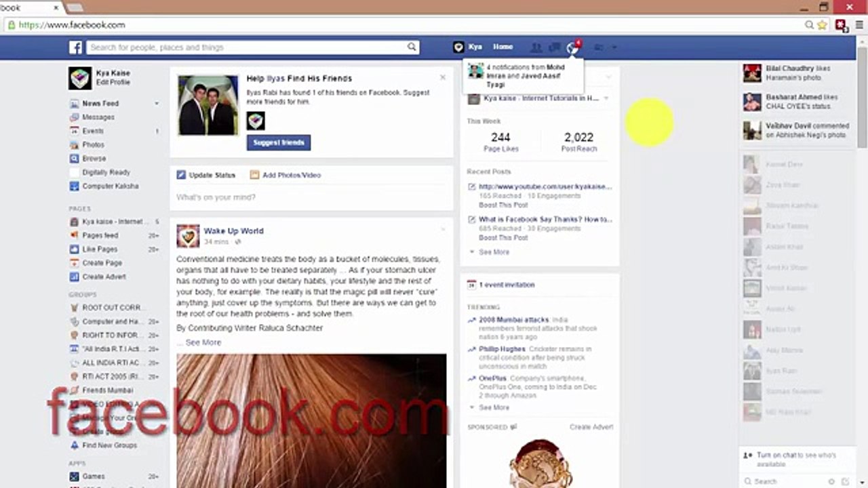This screenshot has width=868, height=488.
Task: Click the Find New Groups icon
Action: pyautogui.click(x=74, y=445)
